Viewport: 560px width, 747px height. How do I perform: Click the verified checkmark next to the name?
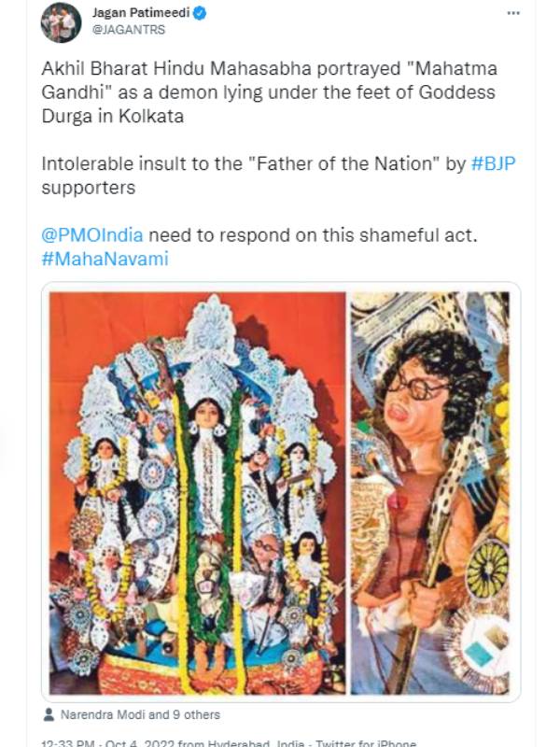(197, 13)
